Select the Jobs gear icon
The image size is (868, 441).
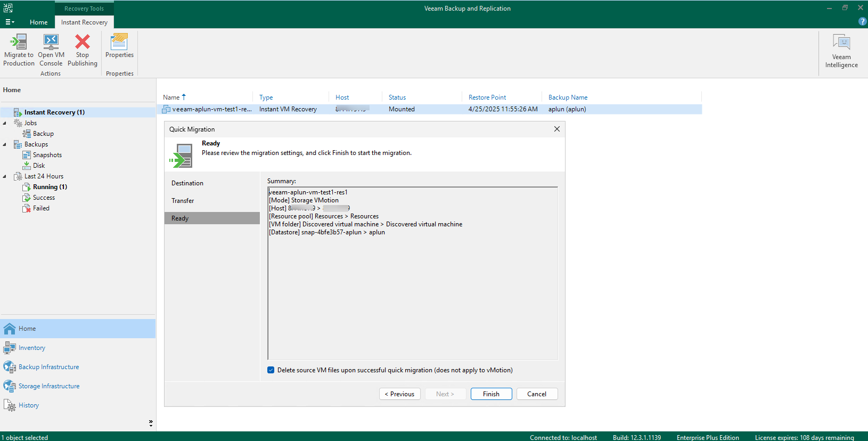tap(18, 123)
